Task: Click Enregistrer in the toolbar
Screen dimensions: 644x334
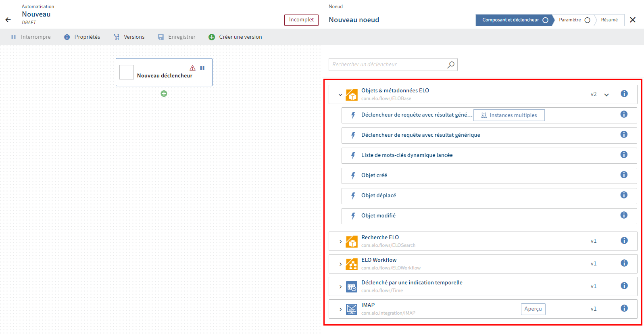Action: [177, 37]
